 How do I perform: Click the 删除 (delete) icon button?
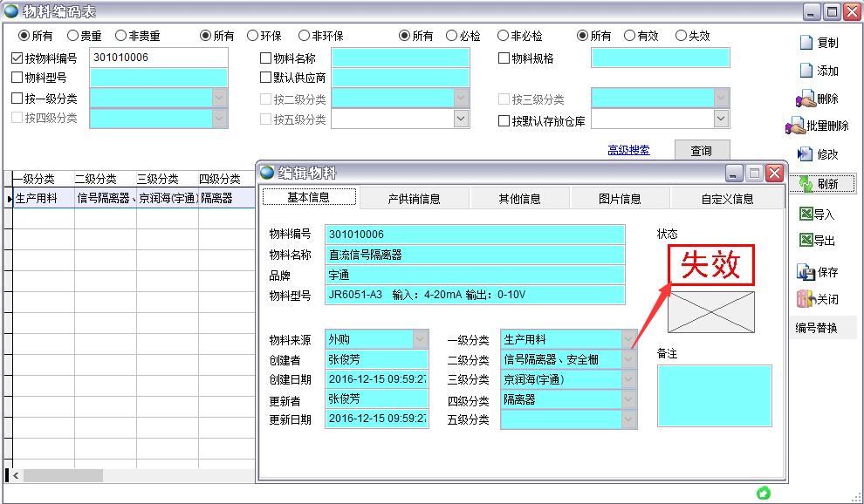tap(806, 99)
